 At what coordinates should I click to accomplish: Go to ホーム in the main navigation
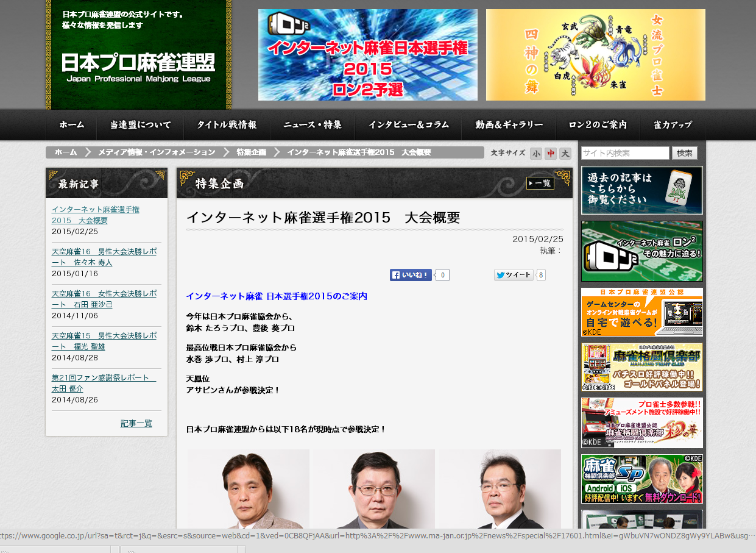(x=72, y=125)
